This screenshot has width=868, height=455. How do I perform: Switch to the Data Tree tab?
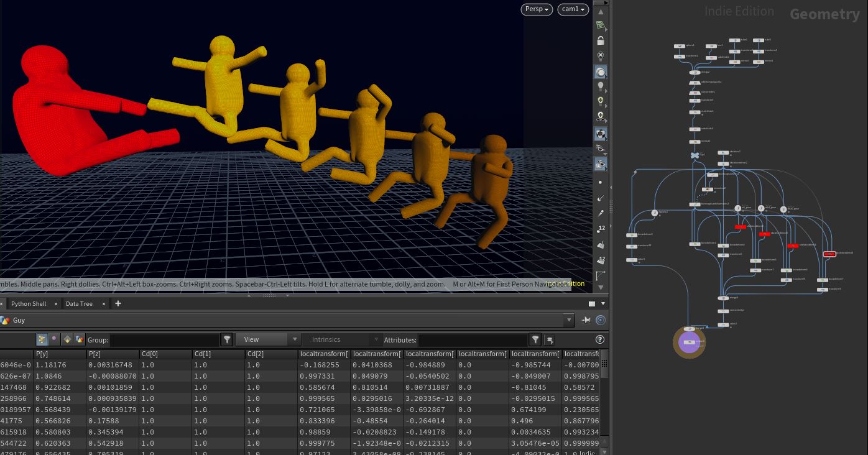(x=79, y=303)
